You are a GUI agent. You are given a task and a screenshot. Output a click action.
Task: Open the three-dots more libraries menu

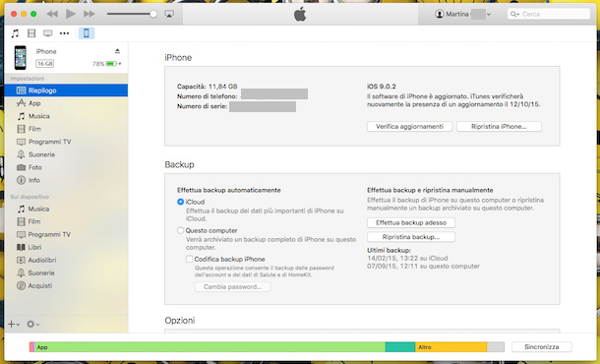pos(64,33)
